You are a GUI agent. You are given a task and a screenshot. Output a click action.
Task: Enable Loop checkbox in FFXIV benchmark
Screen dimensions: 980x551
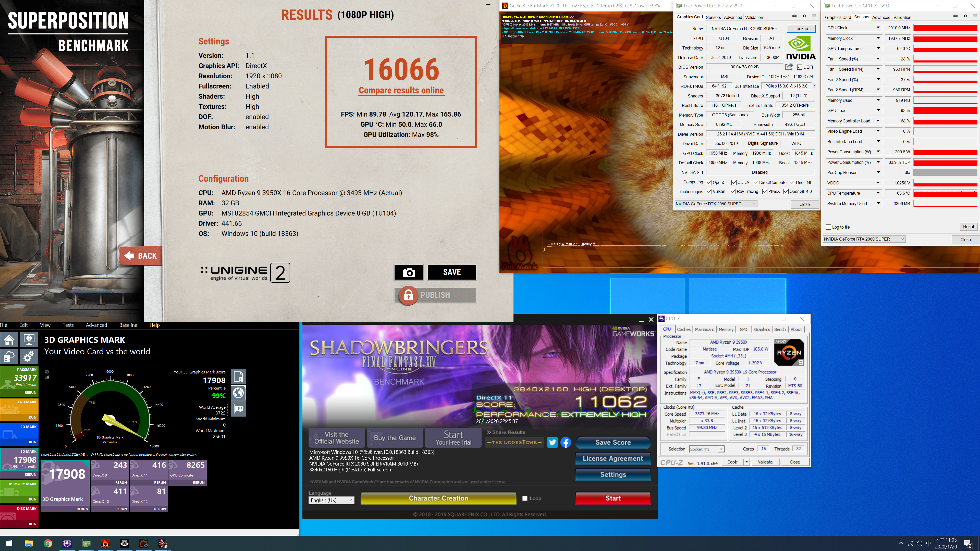(525, 498)
